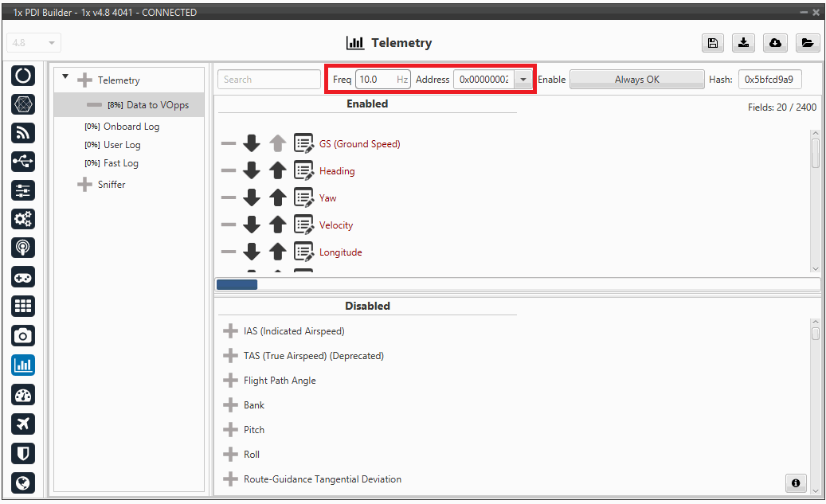Click the save icon in top toolbar
826x504 pixels.
tap(712, 43)
